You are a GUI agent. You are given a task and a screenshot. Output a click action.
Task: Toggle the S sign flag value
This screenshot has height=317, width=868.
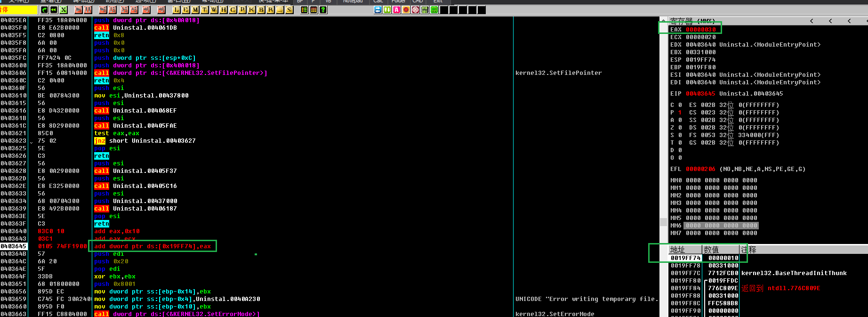tap(680, 135)
